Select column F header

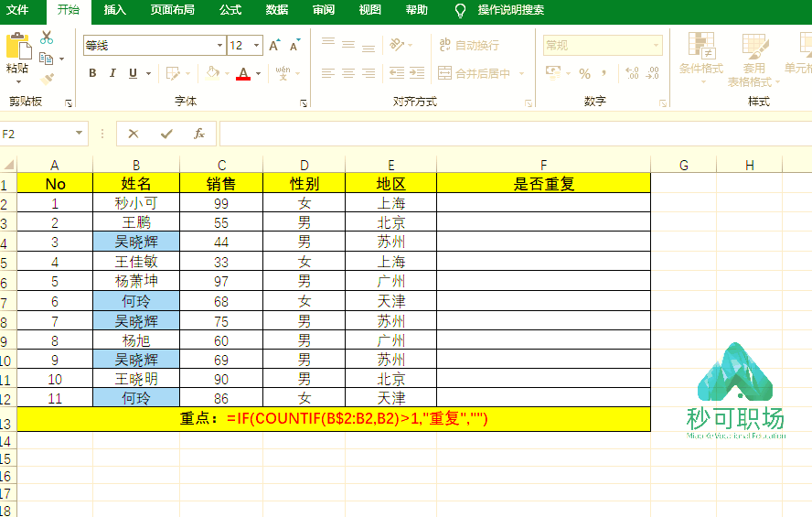tap(543, 166)
